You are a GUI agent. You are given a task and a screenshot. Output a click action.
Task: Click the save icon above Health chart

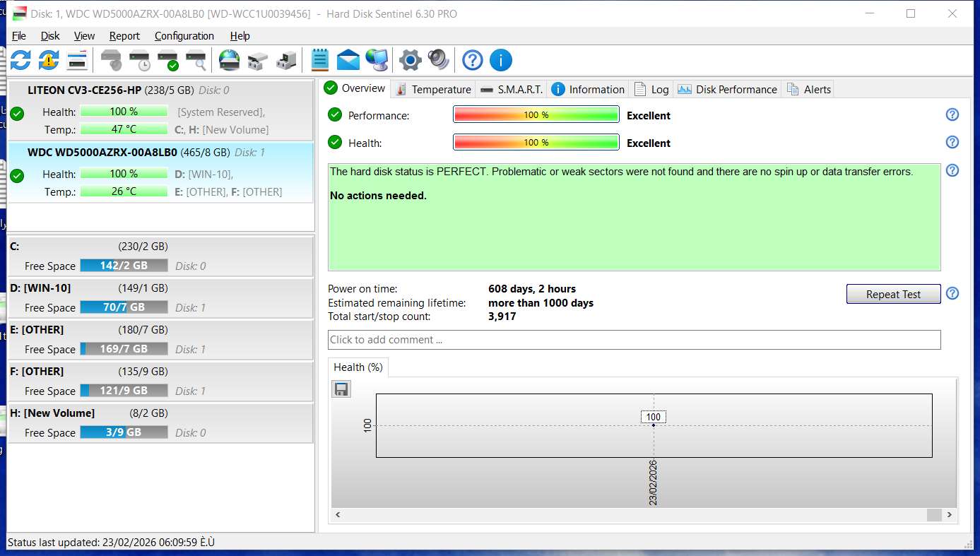[342, 389]
